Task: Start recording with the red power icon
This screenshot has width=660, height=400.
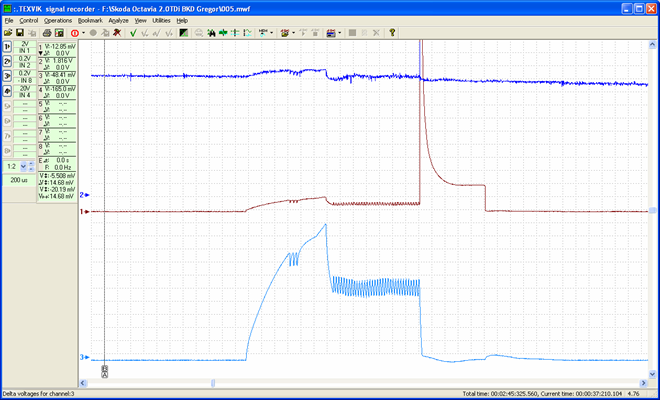Action: [75, 33]
